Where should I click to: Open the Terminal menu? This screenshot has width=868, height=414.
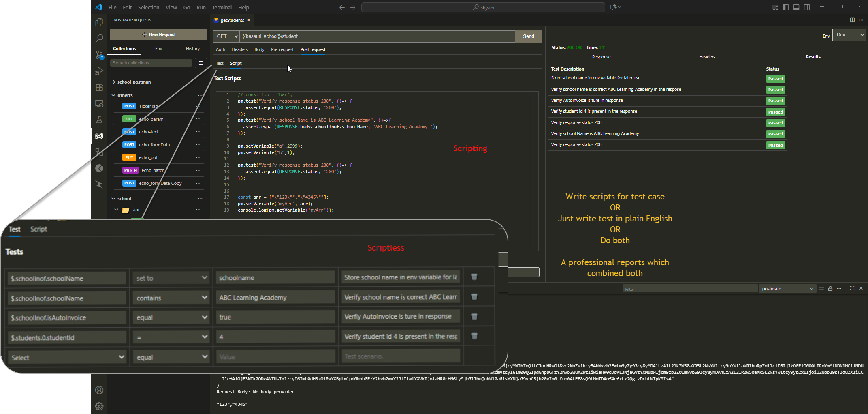click(222, 7)
